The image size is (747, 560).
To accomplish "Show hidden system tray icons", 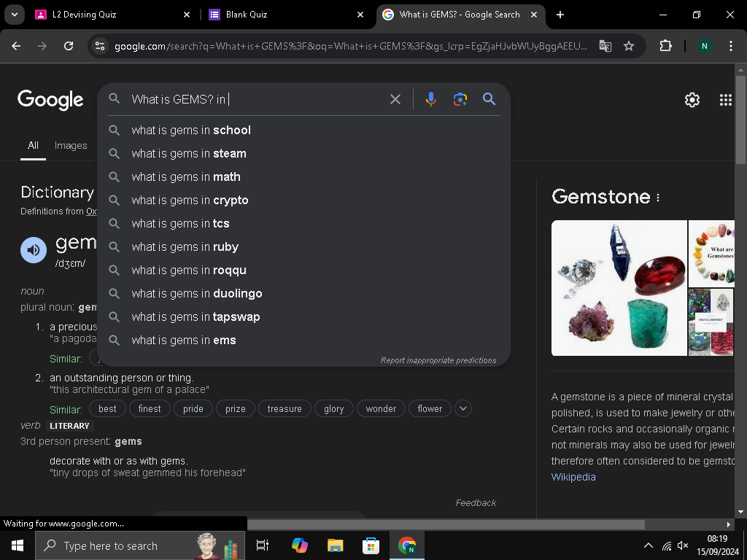I will [649, 545].
